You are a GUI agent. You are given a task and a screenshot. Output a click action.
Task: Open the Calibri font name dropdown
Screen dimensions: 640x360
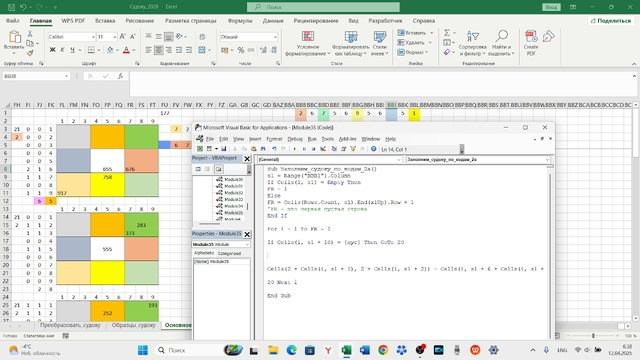point(93,37)
